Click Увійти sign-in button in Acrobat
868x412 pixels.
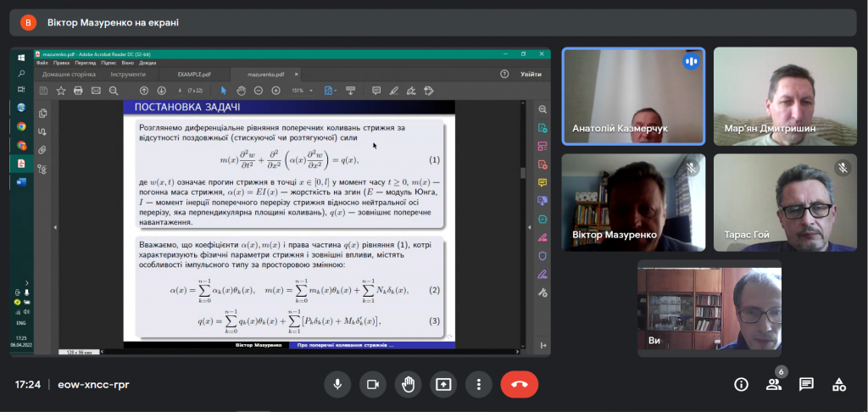tap(531, 75)
